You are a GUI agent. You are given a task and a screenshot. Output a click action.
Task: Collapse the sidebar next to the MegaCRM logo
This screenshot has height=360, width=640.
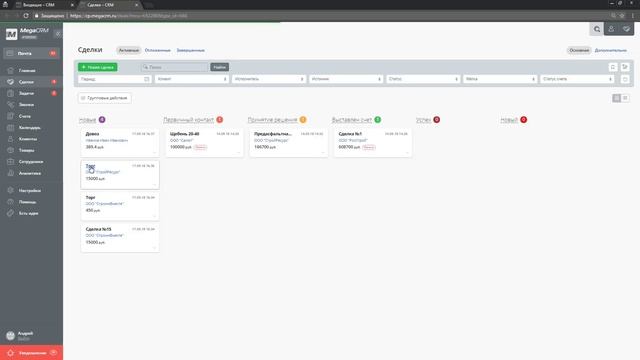tap(58, 34)
